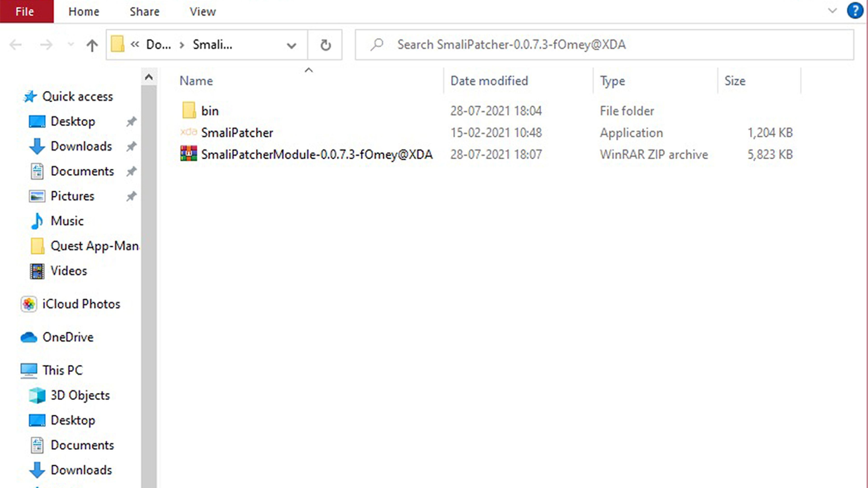Open pinned Downloads under Quick access
Image resolution: width=868 pixels, height=488 pixels.
click(x=81, y=146)
